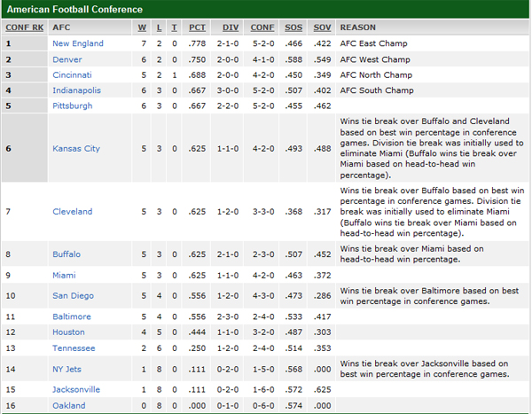The height and width of the screenshot is (414, 532).
Task: Click Buffalo's 2-3-0 conference record
Action: click(263, 254)
